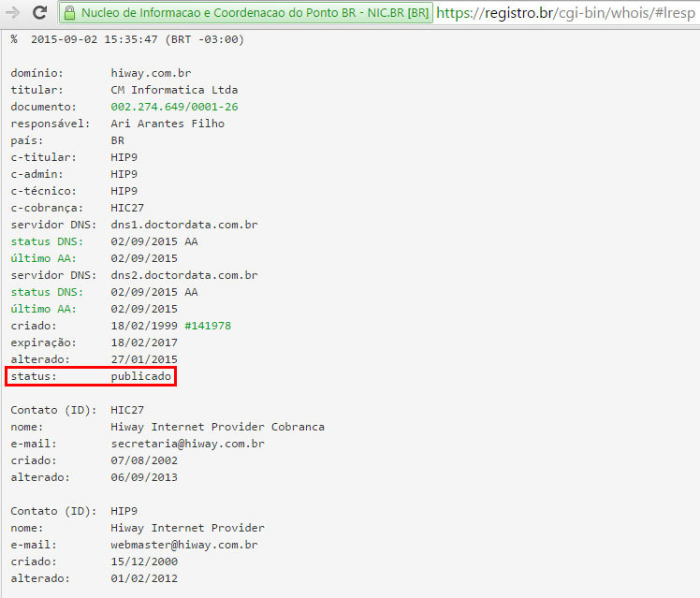Image resolution: width=700 pixels, height=598 pixels.
Task: Select the titular value CM Informatica Ltda
Action: [174, 90]
